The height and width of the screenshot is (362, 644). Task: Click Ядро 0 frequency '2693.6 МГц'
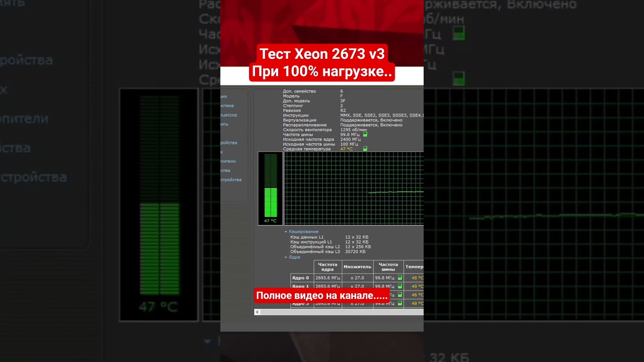point(328,278)
